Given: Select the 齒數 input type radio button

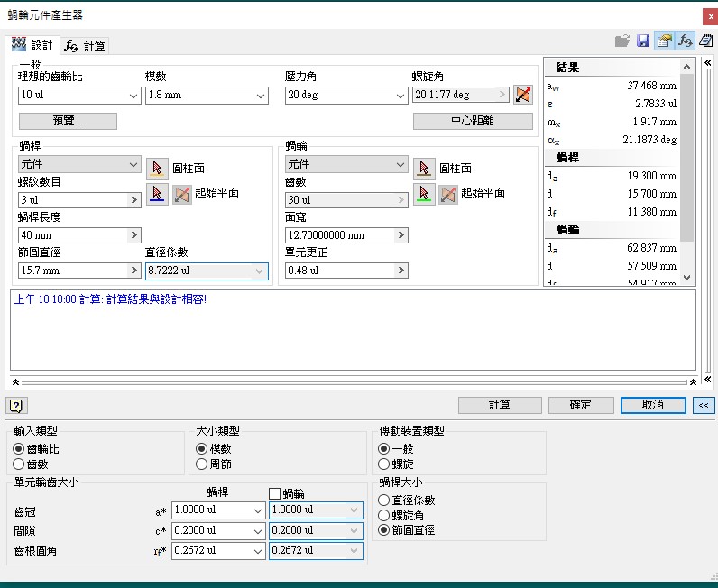Looking at the screenshot, I should click(19, 464).
